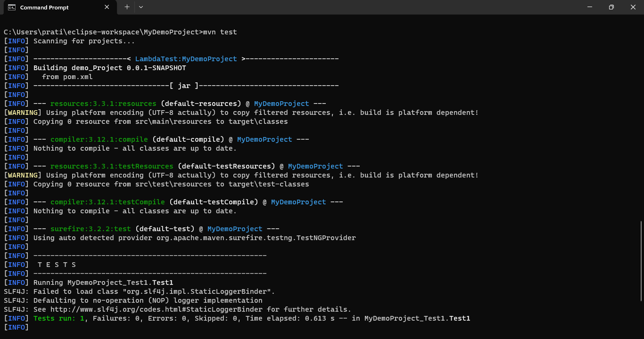644x339 pixels.
Task: Open a new tab with plus button
Action: pyautogui.click(x=127, y=7)
